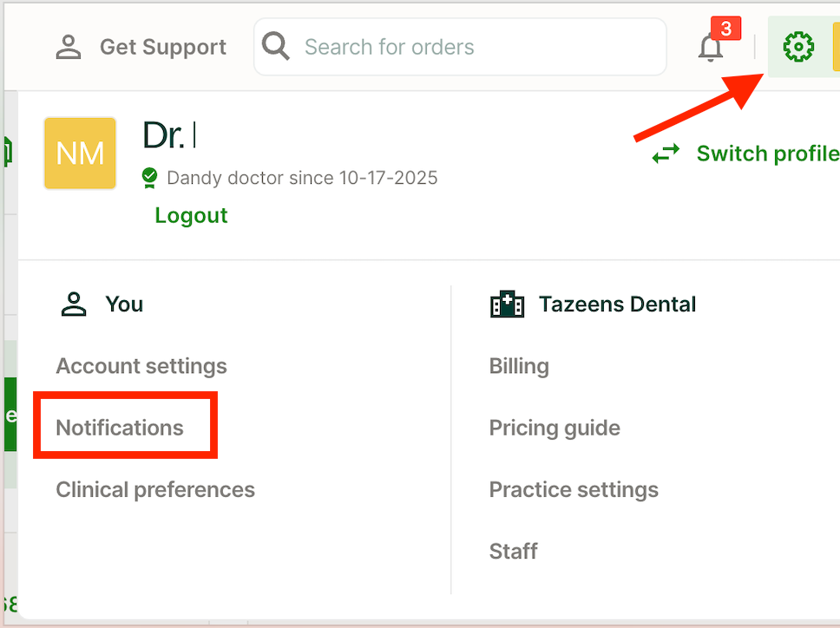Click the green verified badge icon
Image resolution: width=840 pixels, height=628 pixels.
point(150,178)
